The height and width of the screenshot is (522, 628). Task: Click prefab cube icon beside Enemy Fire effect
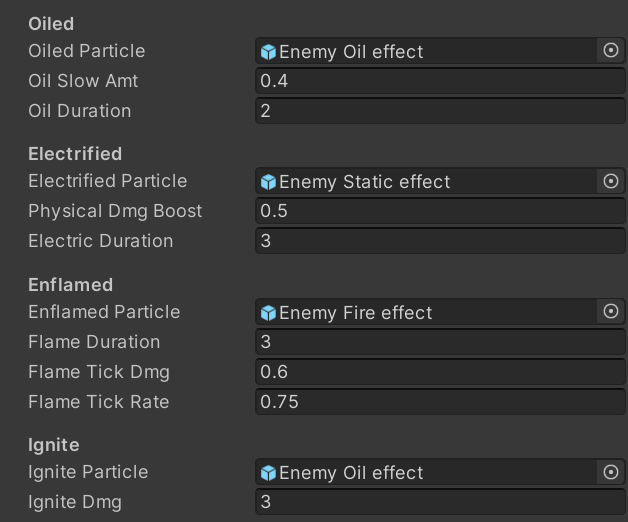(x=268, y=313)
